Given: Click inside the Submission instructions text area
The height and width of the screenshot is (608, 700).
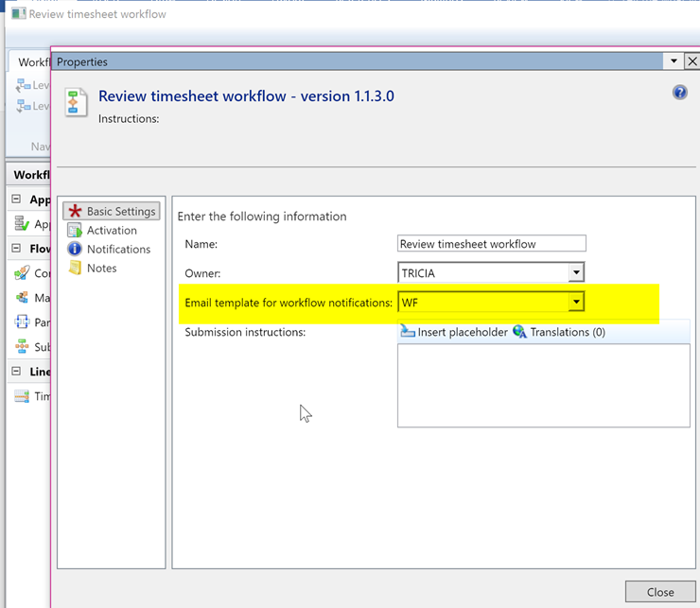Looking at the screenshot, I should tap(543, 385).
